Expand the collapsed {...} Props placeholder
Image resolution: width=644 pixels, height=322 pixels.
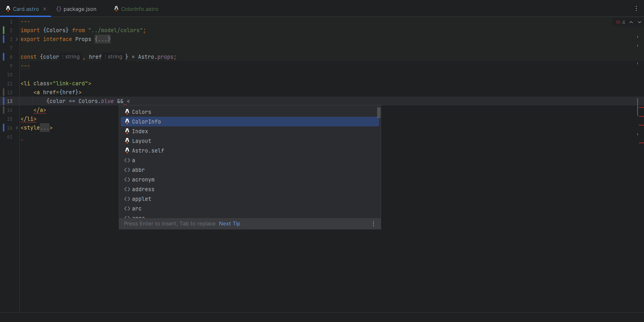point(103,39)
